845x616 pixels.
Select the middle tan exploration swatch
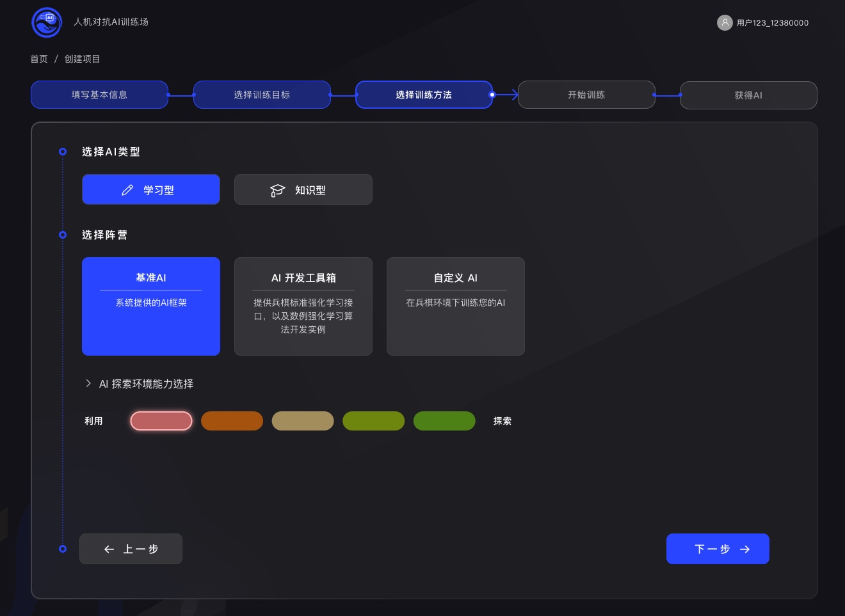[303, 421]
